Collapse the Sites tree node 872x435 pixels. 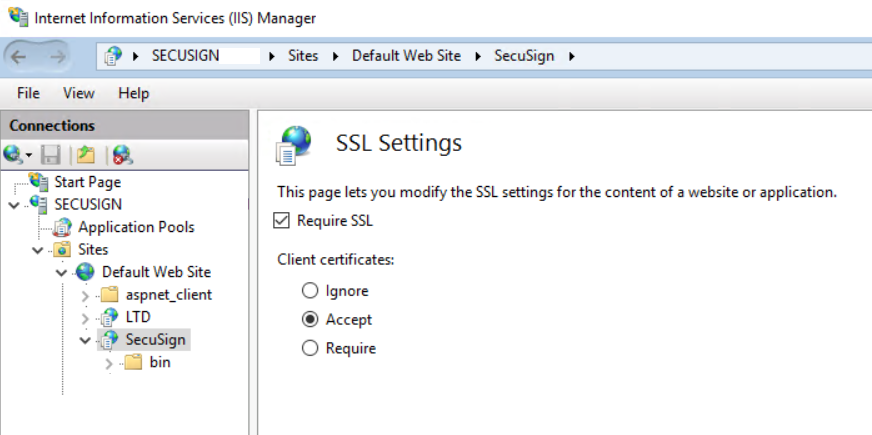click(x=38, y=250)
